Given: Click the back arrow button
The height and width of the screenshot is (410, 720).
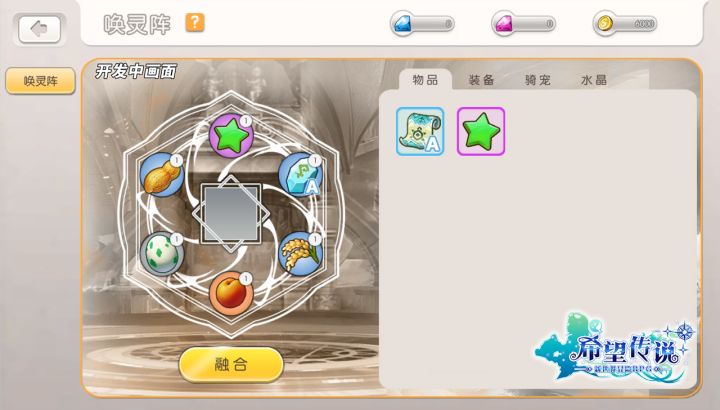Looking at the screenshot, I should point(39,29).
